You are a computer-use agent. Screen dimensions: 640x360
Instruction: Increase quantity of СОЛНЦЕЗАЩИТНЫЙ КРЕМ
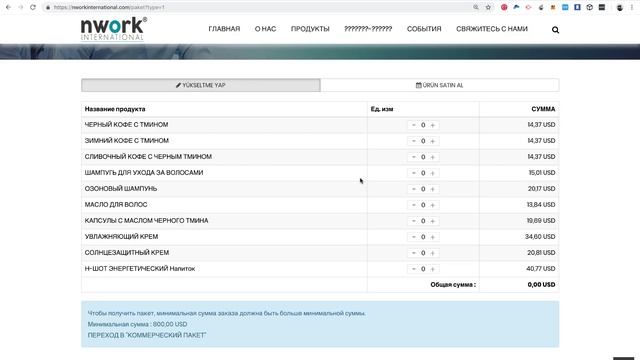[x=433, y=253]
